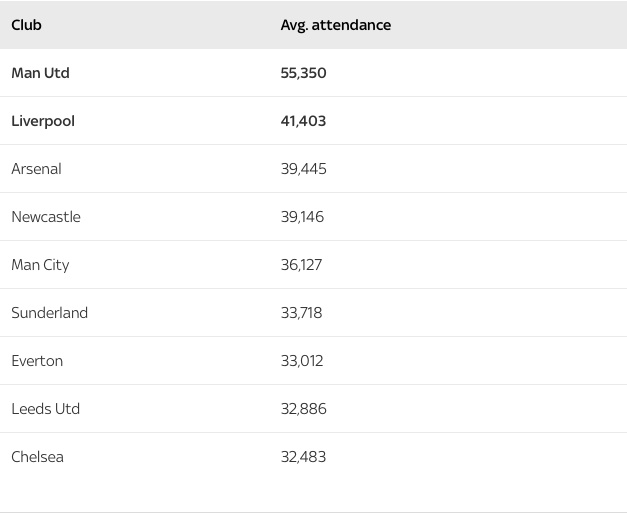Click the Club column header
Image resolution: width=627 pixels, height=521 pixels.
pyautogui.click(x=27, y=25)
